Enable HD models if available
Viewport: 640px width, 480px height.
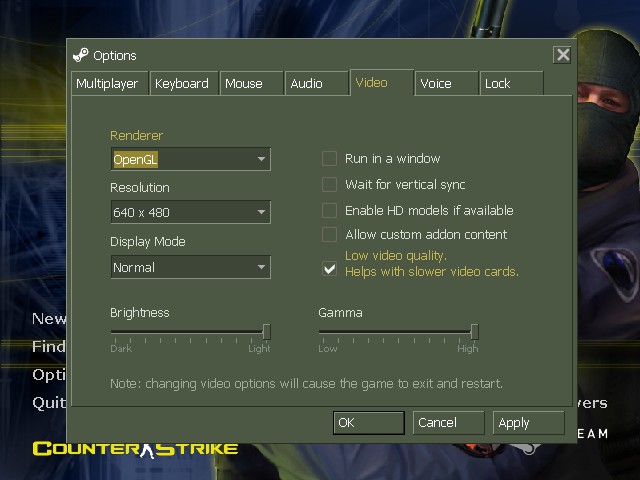[x=329, y=210]
